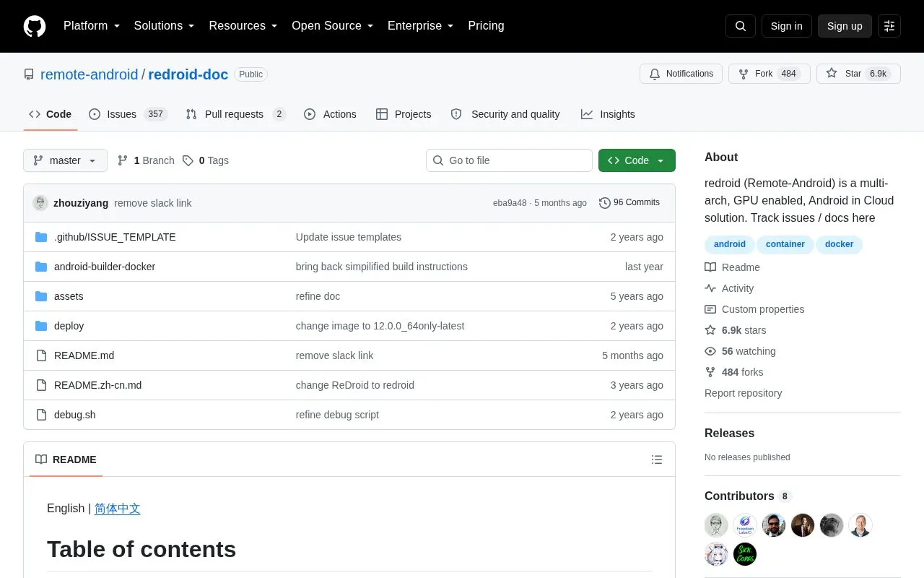Expand the Enterprise header menu
This screenshot has height=578, width=924.
[421, 26]
